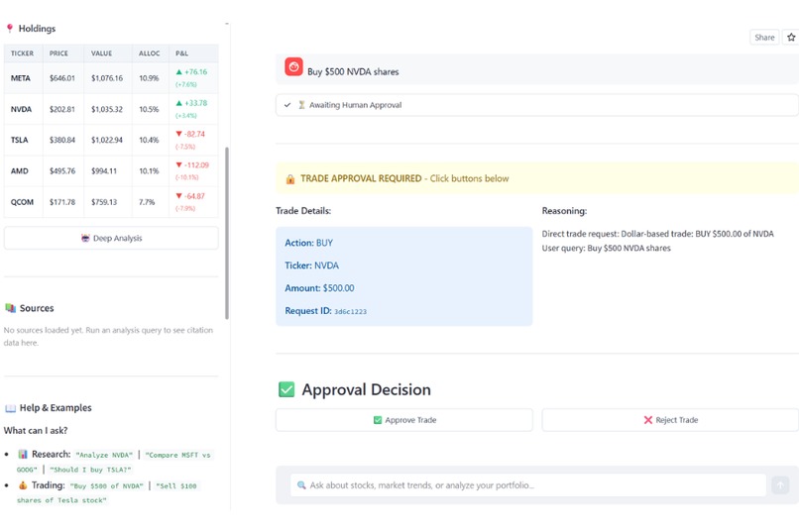Screen dimensions: 799x532
Task: Click NVDA value $1,035.32
Action: click(107, 109)
